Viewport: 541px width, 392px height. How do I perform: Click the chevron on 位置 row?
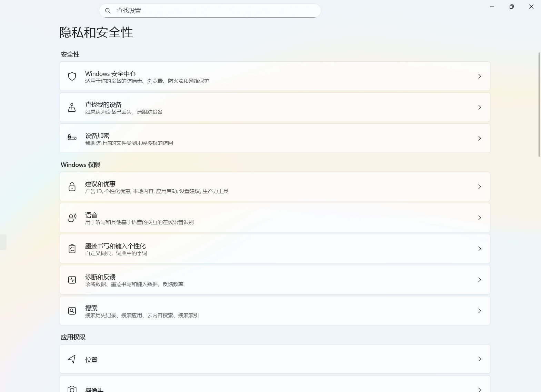click(x=480, y=359)
